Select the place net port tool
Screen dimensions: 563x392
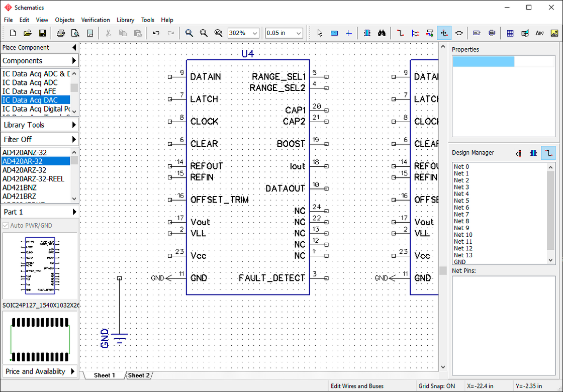pyautogui.click(x=459, y=33)
